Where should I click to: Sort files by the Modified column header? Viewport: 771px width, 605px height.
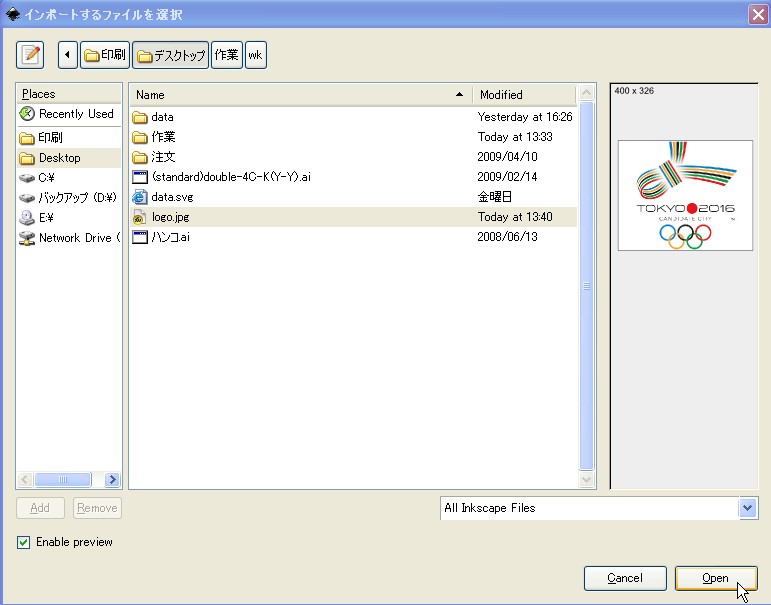click(524, 95)
